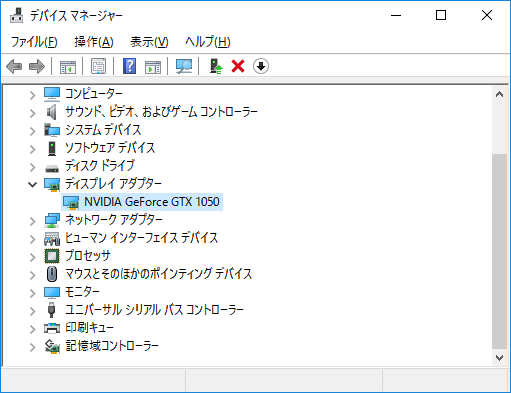Maximize the Device Manager window
511x393 pixels.
click(441, 15)
